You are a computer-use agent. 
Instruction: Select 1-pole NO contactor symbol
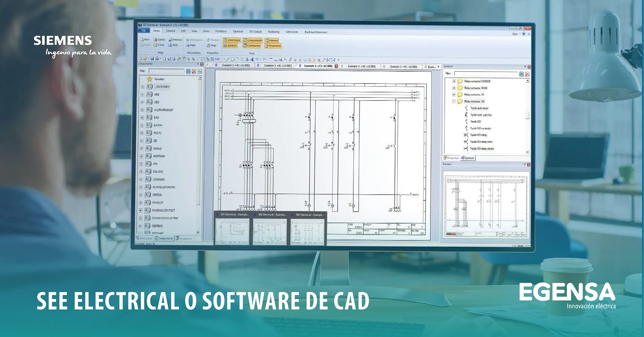480,128
